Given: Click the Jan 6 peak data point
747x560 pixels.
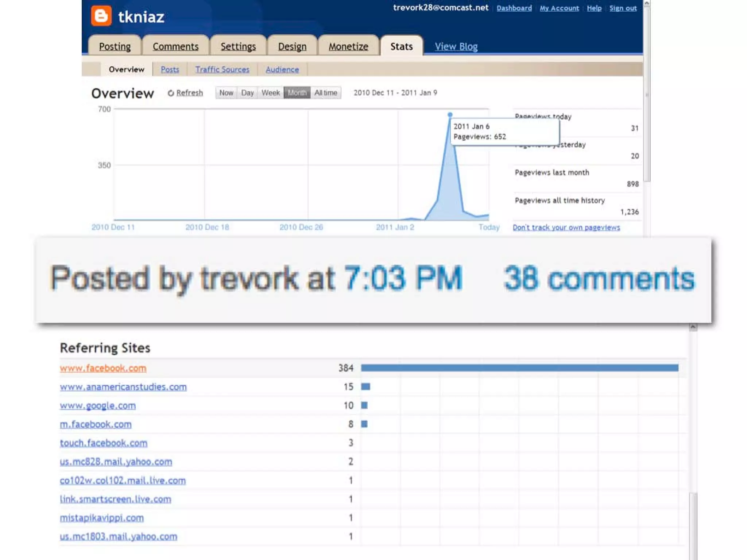Looking at the screenshot, I should pyautogui.click(x=450, y=114).
